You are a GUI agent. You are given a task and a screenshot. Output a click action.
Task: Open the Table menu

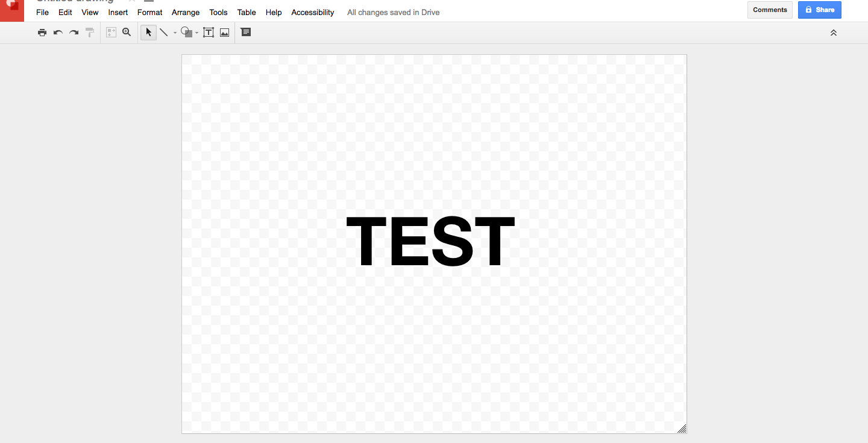tap(247, 12)
